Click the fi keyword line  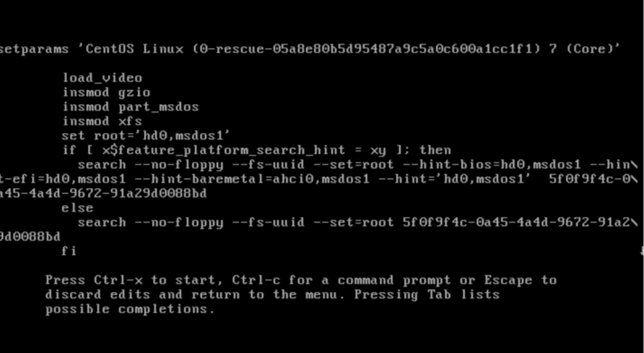point(69,251)
